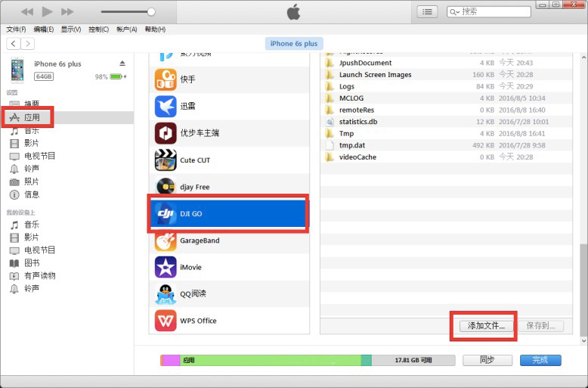This screenshot has width=588, height=388.
Task: Select the DJI GO app icon
Action: (166, 213)
